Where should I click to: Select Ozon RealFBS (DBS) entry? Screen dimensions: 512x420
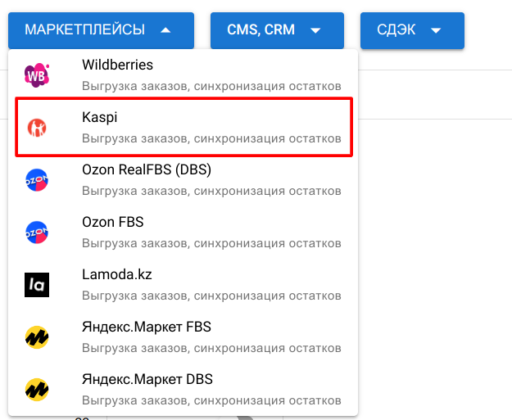pyautogui.click(x=184, y=180)
